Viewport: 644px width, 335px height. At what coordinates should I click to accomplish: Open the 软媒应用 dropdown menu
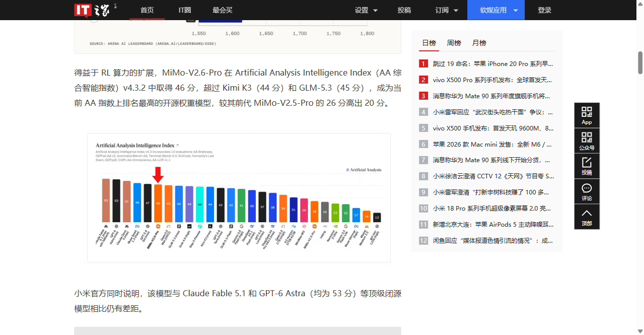tap(496, 10)
